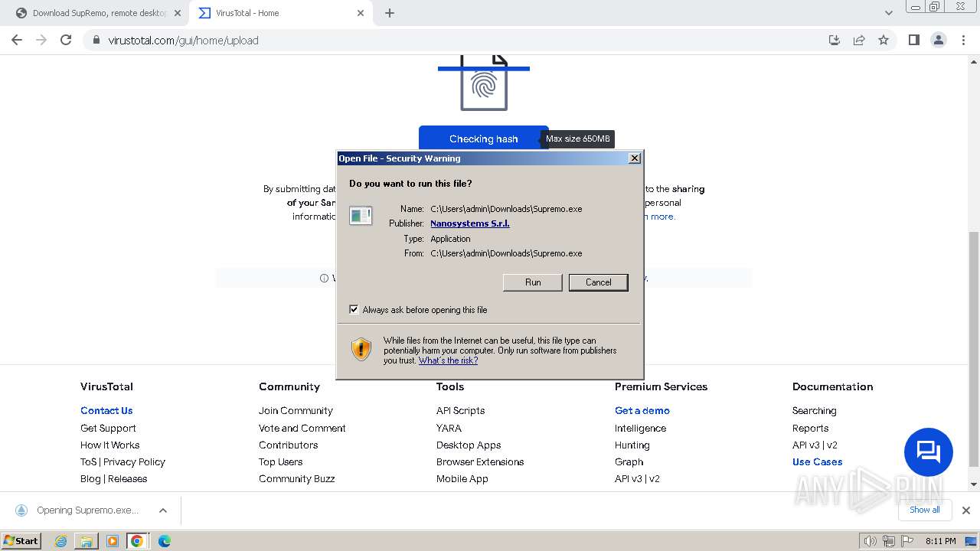Click the Chrome taskbar icon
Viewport: 980px width, 551px height.
tap(137, 541)
